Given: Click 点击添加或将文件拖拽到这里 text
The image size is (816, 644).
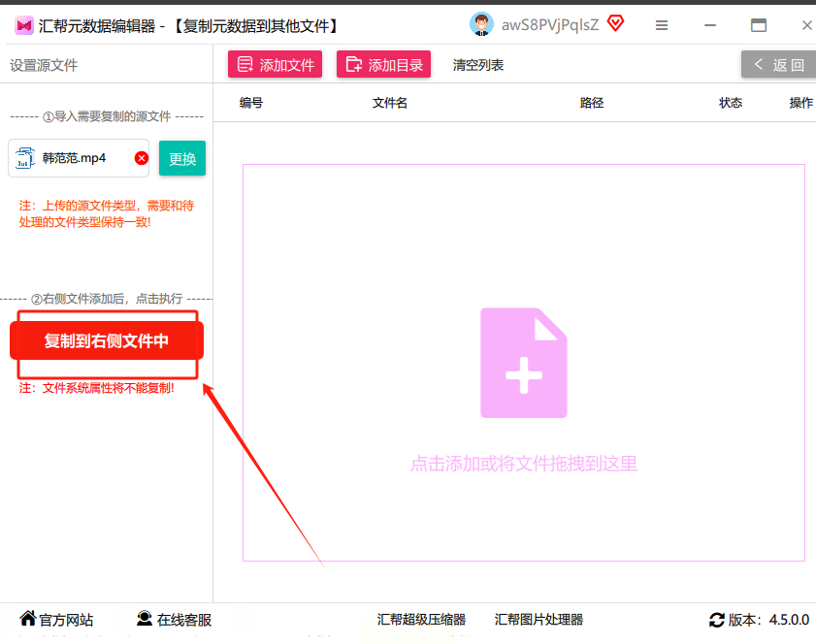Looking at the screenshot, I should click(x=524, y=463).
